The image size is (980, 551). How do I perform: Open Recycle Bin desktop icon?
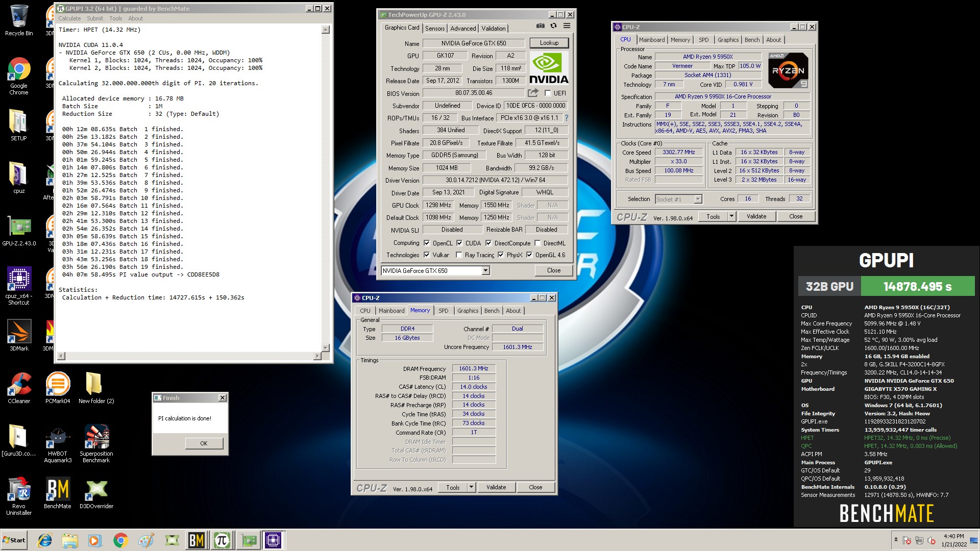point(19,20)
